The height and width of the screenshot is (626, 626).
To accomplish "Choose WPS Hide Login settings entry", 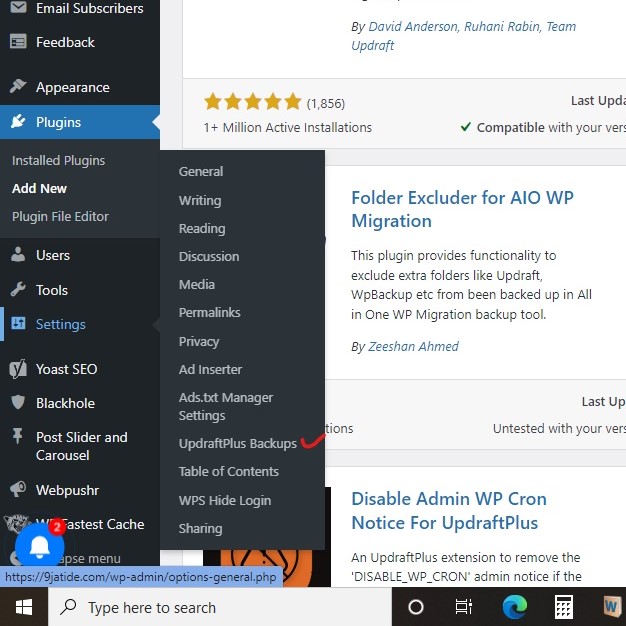I will point(224,500).
